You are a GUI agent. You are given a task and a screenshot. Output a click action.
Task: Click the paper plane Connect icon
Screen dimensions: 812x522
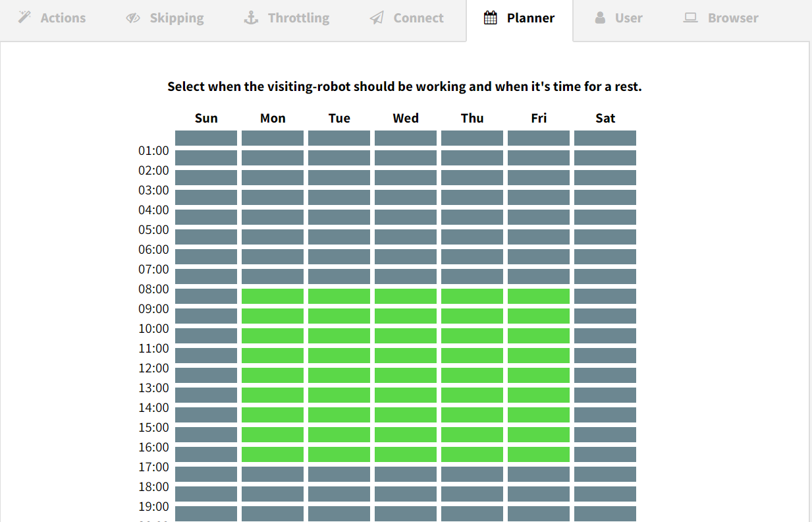coord(377,18)
